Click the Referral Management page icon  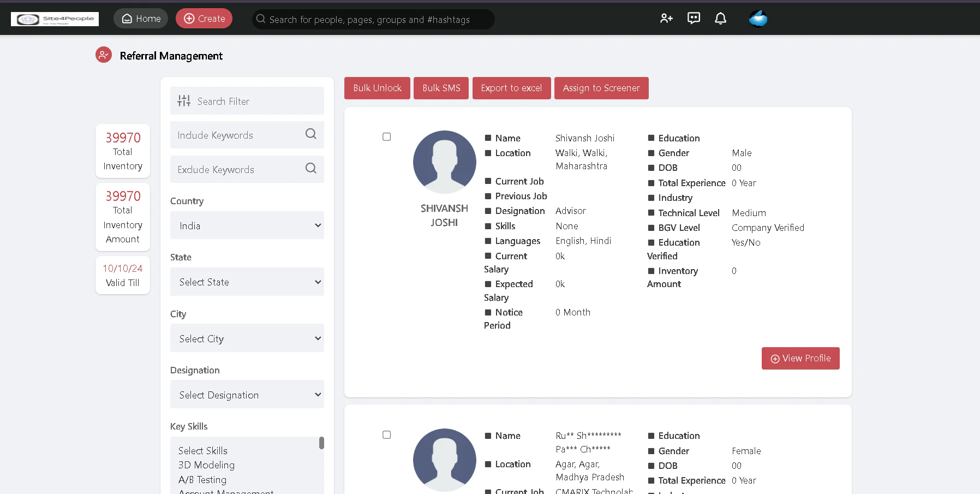104,55
